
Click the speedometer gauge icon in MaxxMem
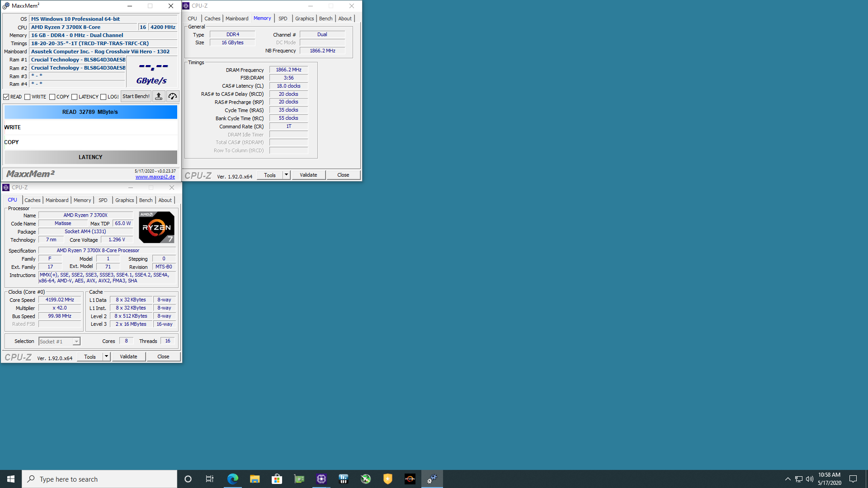(x=173, y=96)
